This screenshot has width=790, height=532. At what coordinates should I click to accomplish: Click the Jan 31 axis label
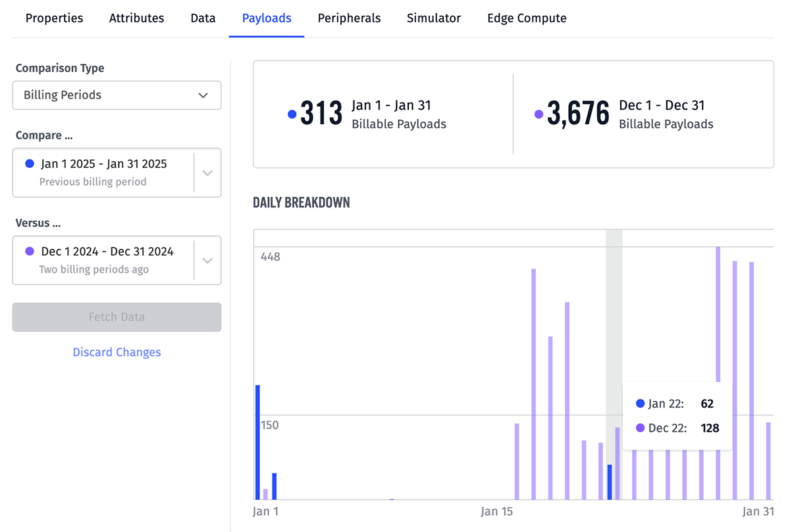pyautogui.click(x=758, y=512)
